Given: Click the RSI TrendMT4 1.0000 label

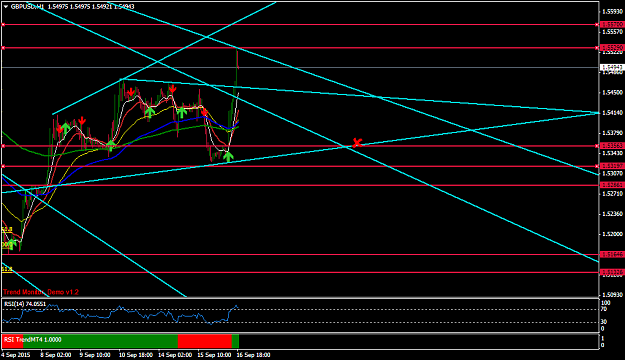Looking at the screenshot, I should (x=33, y=340).
